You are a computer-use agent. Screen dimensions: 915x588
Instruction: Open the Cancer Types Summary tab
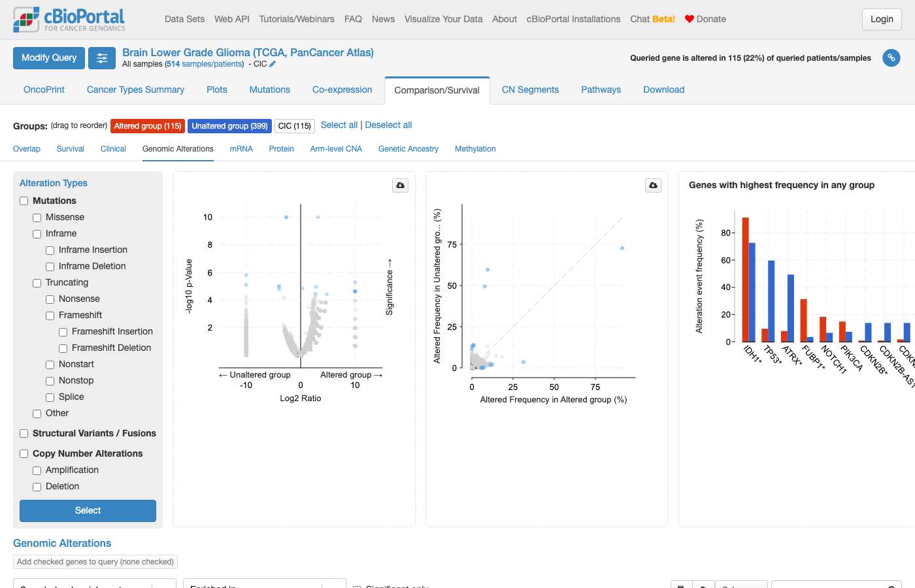(x=135, y=90)
